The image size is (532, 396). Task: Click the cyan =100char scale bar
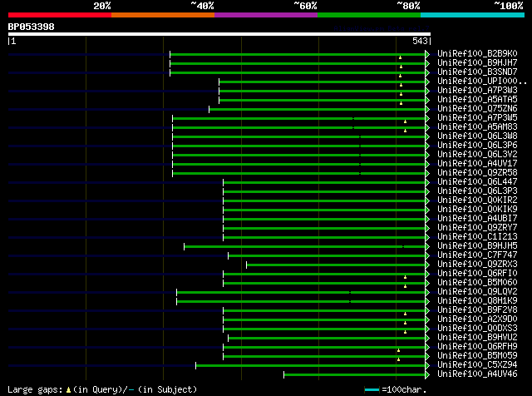(372, 390)
